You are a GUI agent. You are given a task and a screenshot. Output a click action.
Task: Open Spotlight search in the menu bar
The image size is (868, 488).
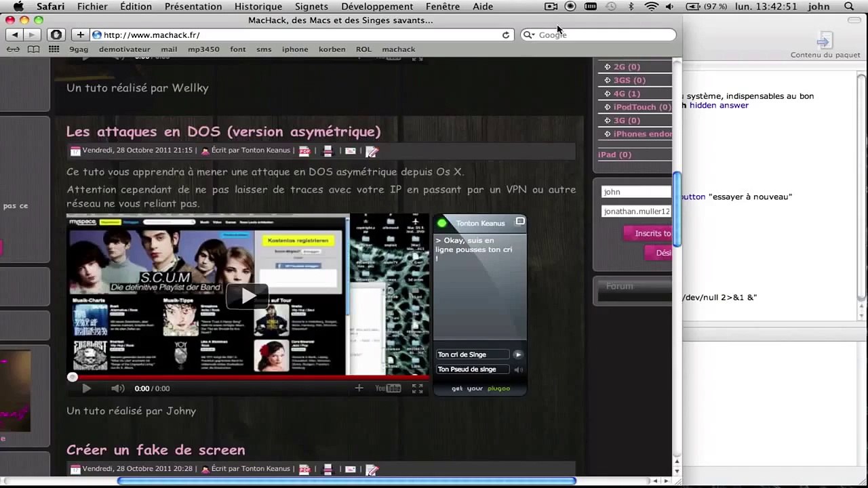click(x=848, y=7)
